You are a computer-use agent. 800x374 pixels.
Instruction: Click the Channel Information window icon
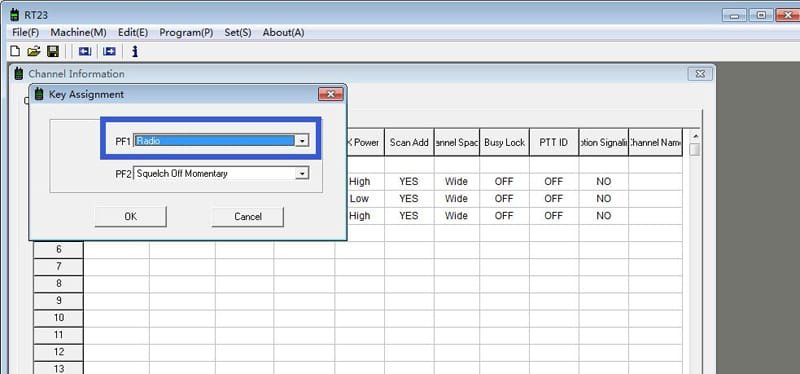point(19,74)
